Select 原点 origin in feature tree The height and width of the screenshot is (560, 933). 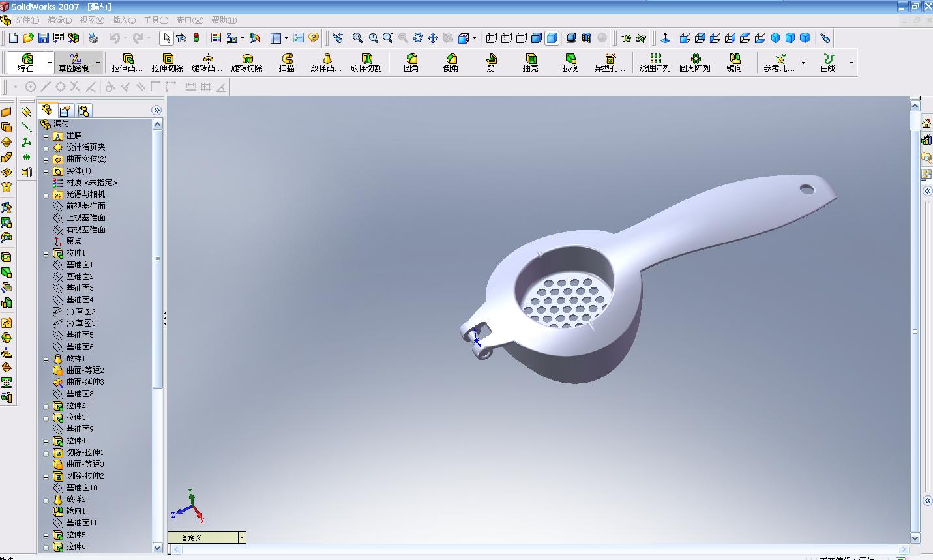pyautogui.click(x=74, y=241)
